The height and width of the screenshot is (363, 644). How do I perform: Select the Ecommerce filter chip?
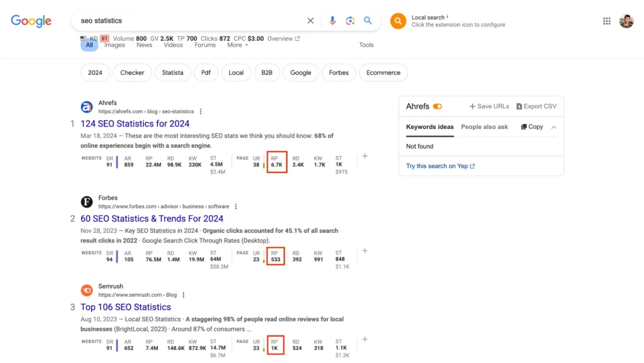point(383,73)
